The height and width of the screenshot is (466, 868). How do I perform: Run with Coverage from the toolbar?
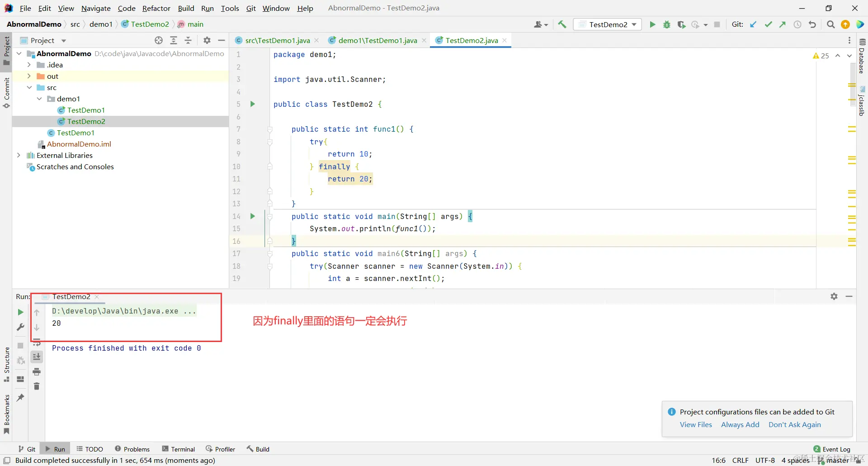pyautogui.click(x=681, y=24)
